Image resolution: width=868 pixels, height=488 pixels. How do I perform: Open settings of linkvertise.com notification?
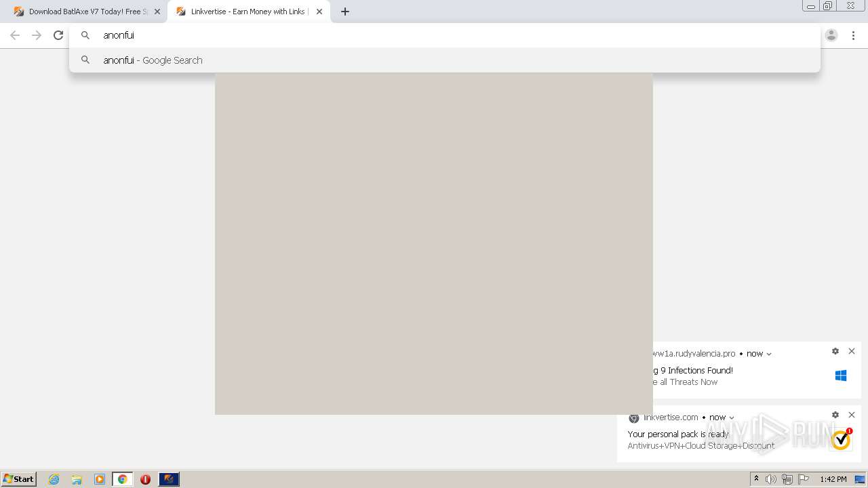pos(835,415)
